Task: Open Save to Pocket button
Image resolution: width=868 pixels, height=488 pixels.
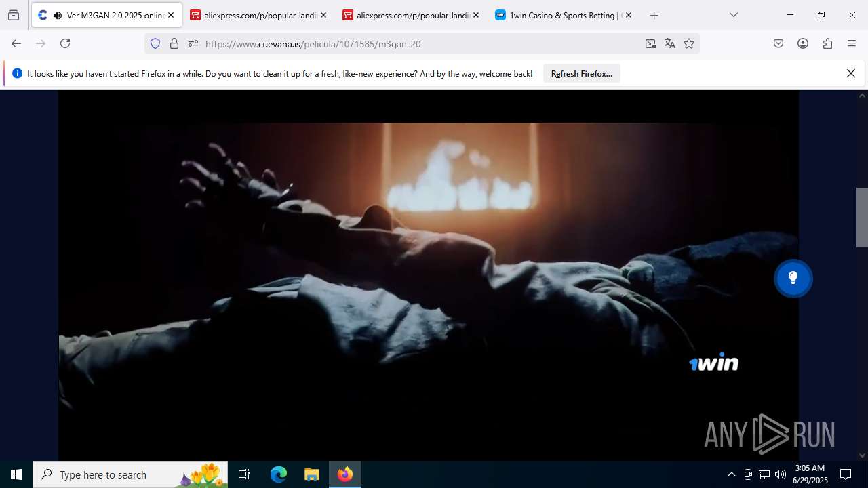Action: [x=778, y=43]
